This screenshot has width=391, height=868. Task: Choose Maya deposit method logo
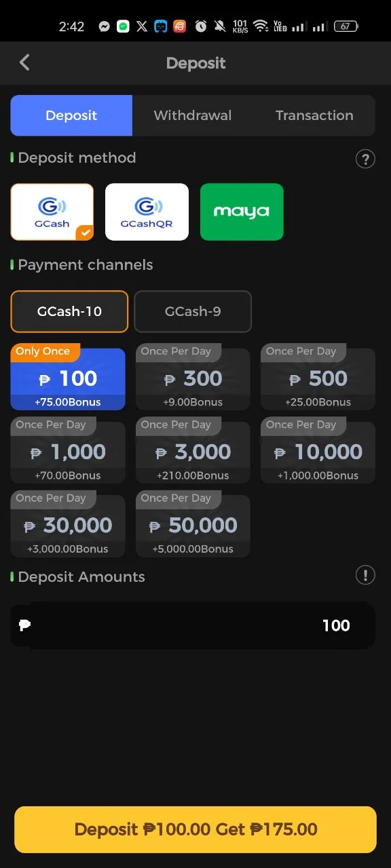tap(242, 212)
